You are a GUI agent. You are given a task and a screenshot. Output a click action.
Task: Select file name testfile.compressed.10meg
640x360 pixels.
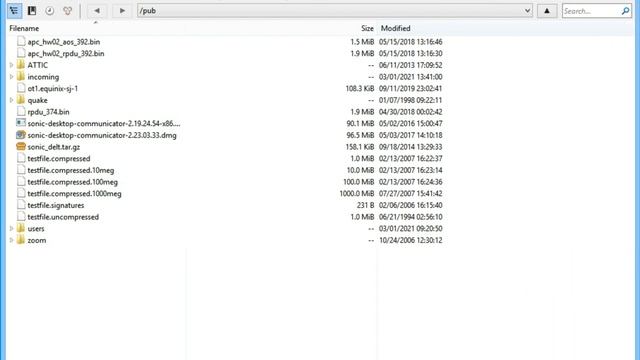click(71, 171)
